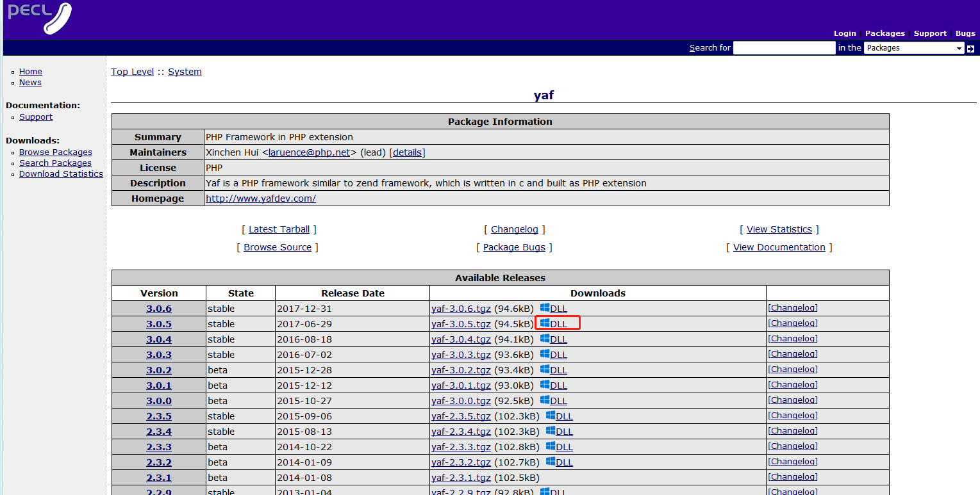This screenshot has height=495, width=980.
Task: Open Support in top navigation
Action: (x=930, y=33)
